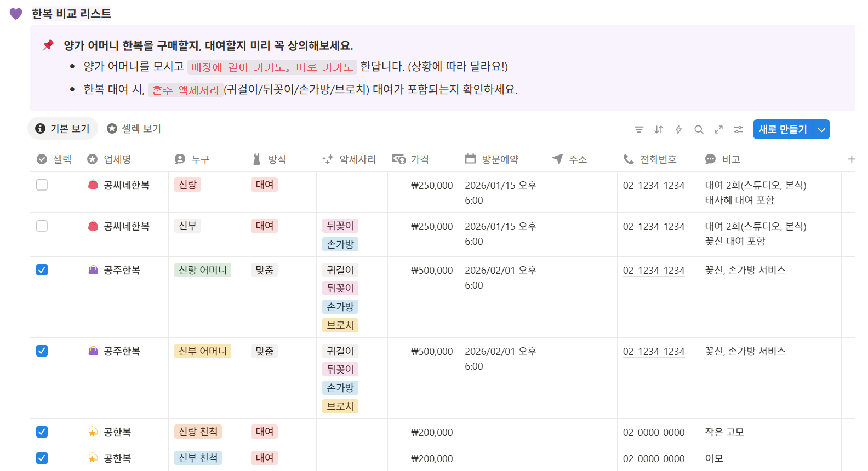
Task: Click the purple heart page icon
Action: pos(16,14)
